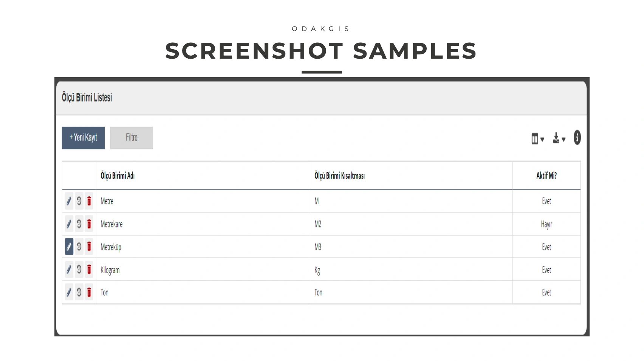Click the edit pencil for Ton row
The image size is (644, 361).
[x=69, y=292]
